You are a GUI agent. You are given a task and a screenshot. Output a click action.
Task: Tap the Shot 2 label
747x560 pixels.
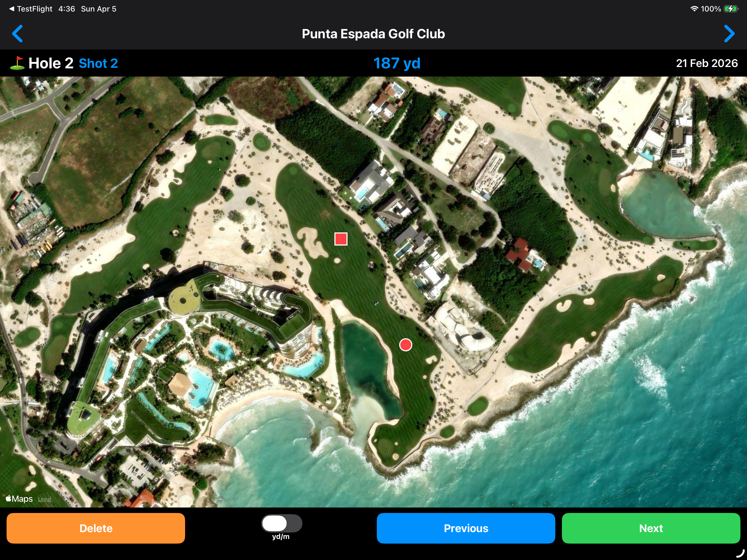98,63
